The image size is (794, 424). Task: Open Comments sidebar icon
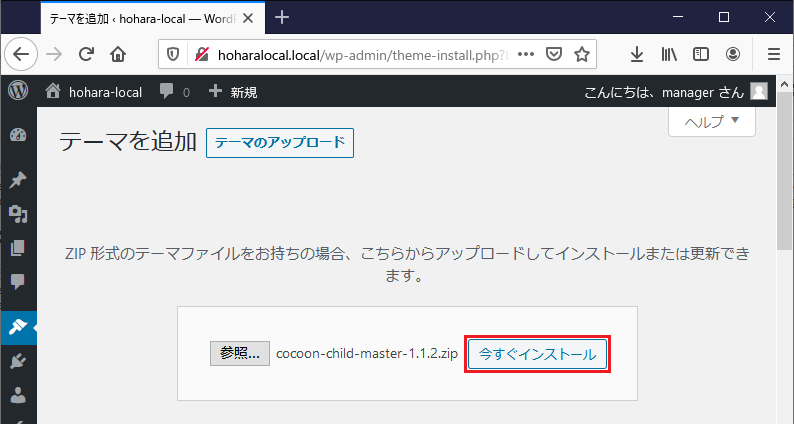coord(17,282)
